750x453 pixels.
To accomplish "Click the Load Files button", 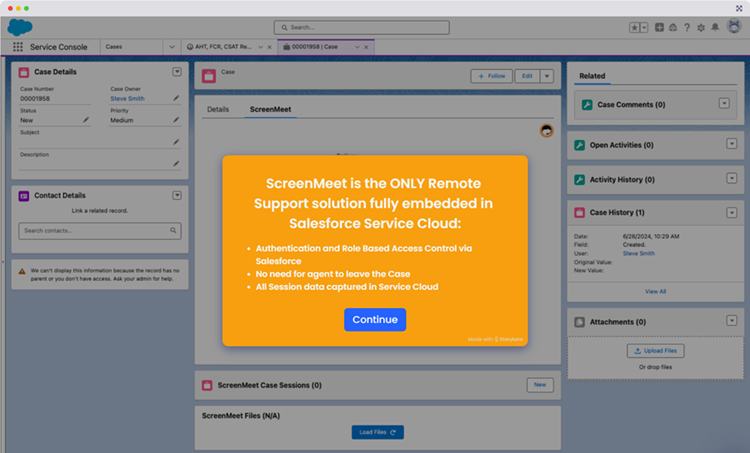I will point(377,432).
